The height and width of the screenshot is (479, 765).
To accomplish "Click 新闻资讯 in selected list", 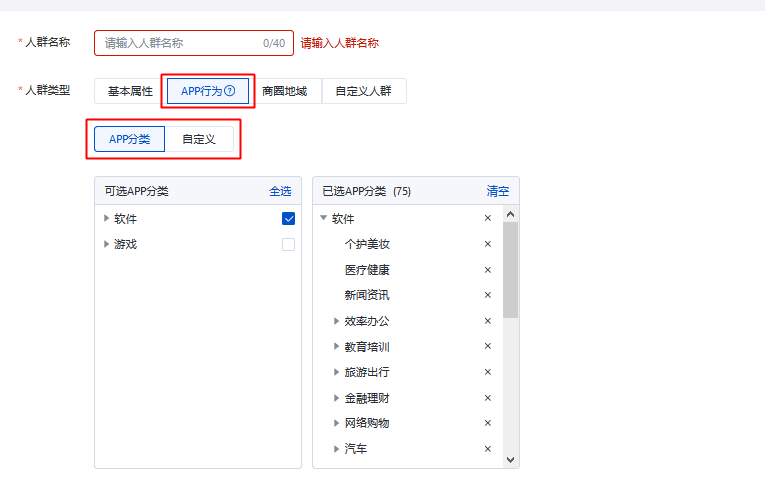I will pos(367,295).
